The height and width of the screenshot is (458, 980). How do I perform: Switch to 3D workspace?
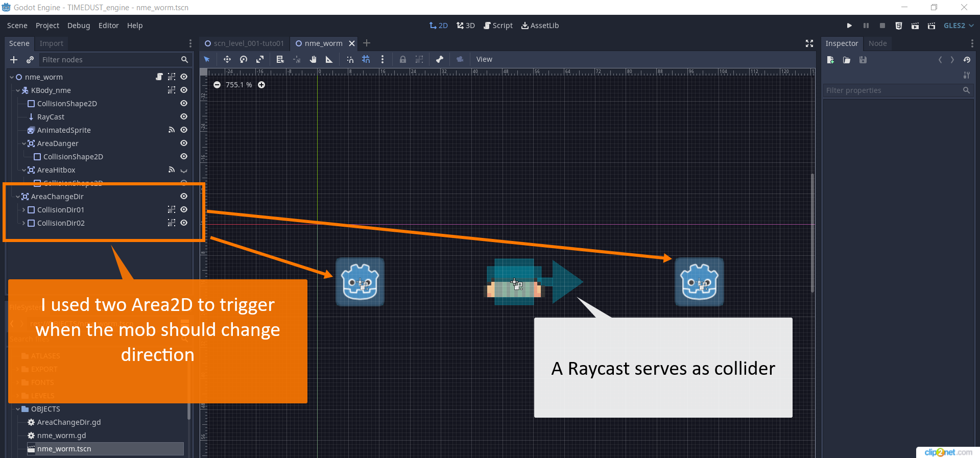click(x=466, y=26)
